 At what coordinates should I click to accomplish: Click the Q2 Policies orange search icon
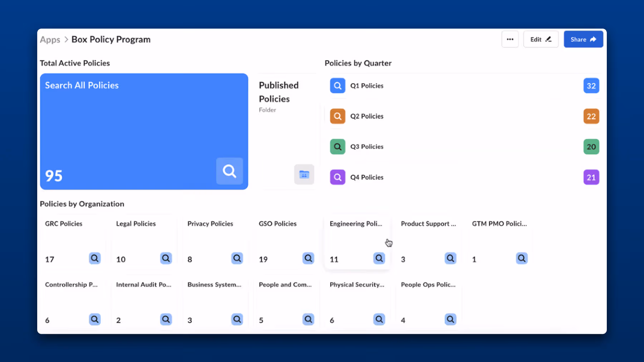click(337, 116)
